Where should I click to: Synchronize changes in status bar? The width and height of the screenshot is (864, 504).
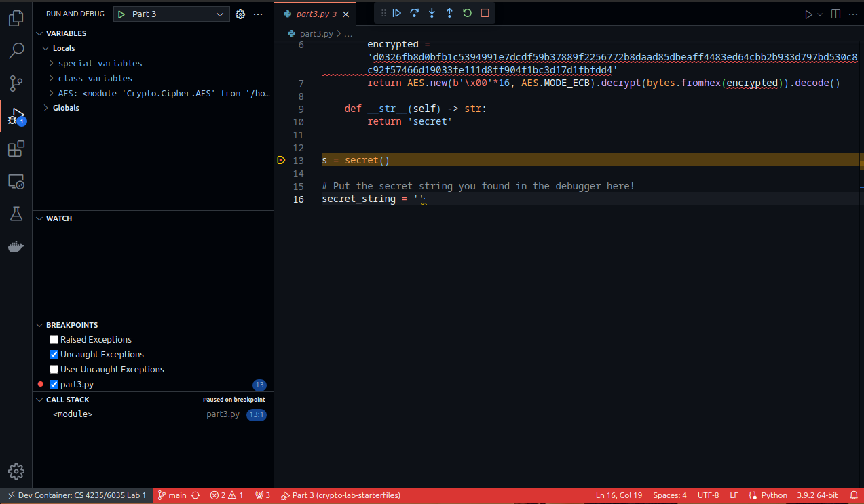(x=195, y=495)
